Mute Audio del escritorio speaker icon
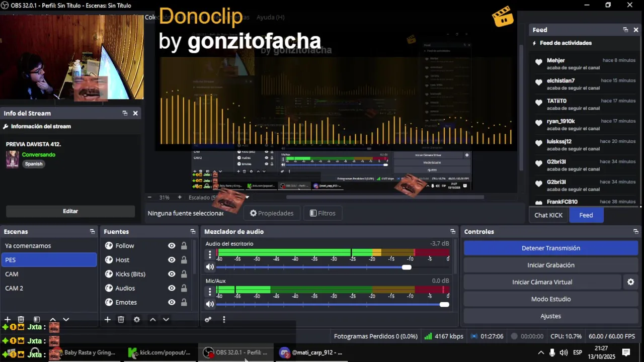Viewport: 644px width, 362px height. (x=210, y=267)
